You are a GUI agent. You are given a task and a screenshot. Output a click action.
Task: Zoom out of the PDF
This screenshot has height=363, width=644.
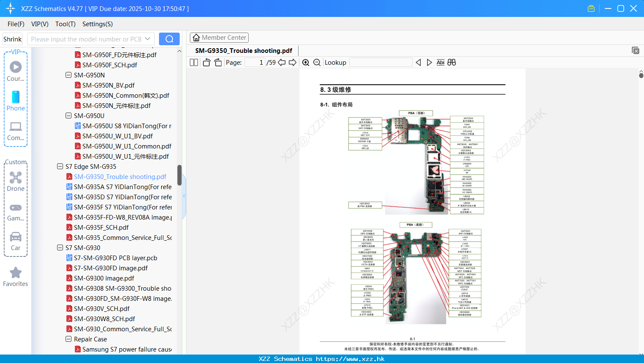click(x=317, y=63)
